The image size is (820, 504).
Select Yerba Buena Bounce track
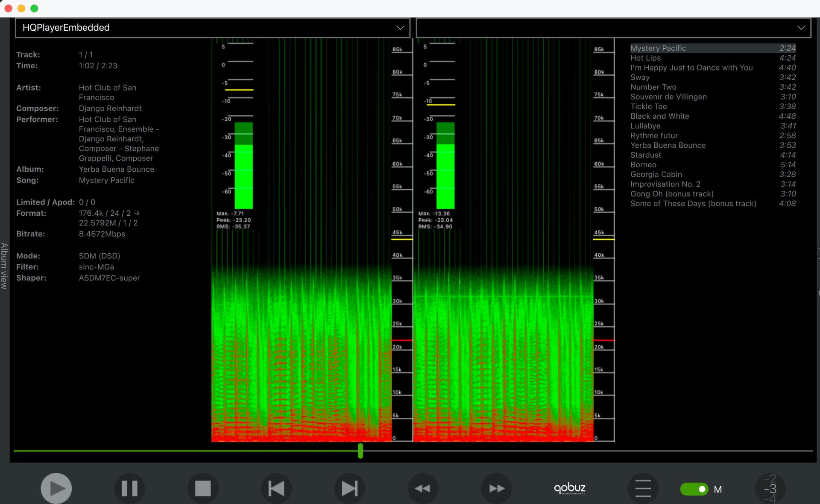(668, 145)
